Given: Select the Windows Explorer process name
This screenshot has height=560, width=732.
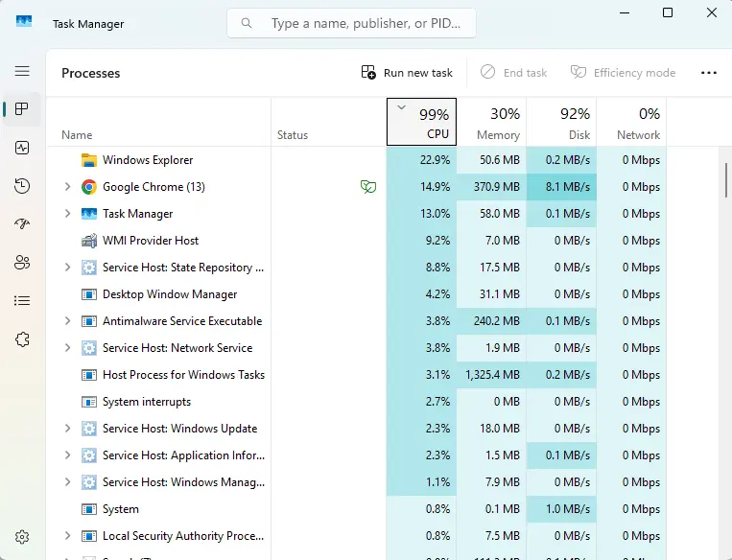Looking at the screenshot, I should click(x=148, y=160).
